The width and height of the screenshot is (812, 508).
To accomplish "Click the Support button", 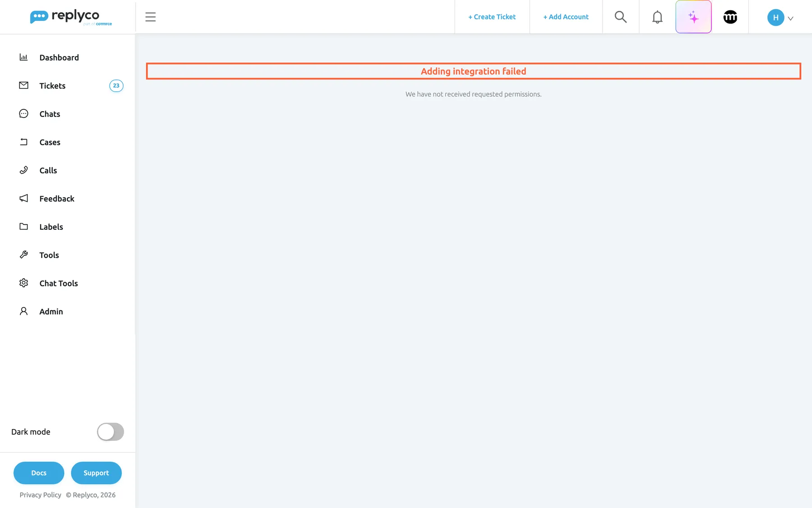I will (96, 473).
